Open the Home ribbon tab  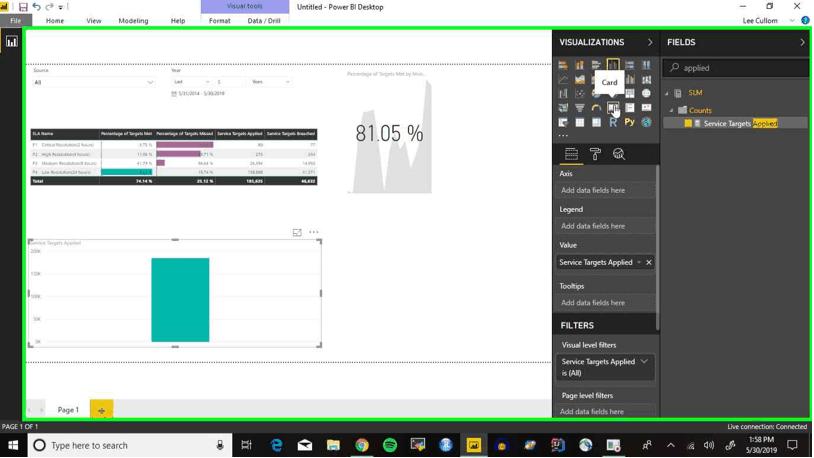pos(55,21)
